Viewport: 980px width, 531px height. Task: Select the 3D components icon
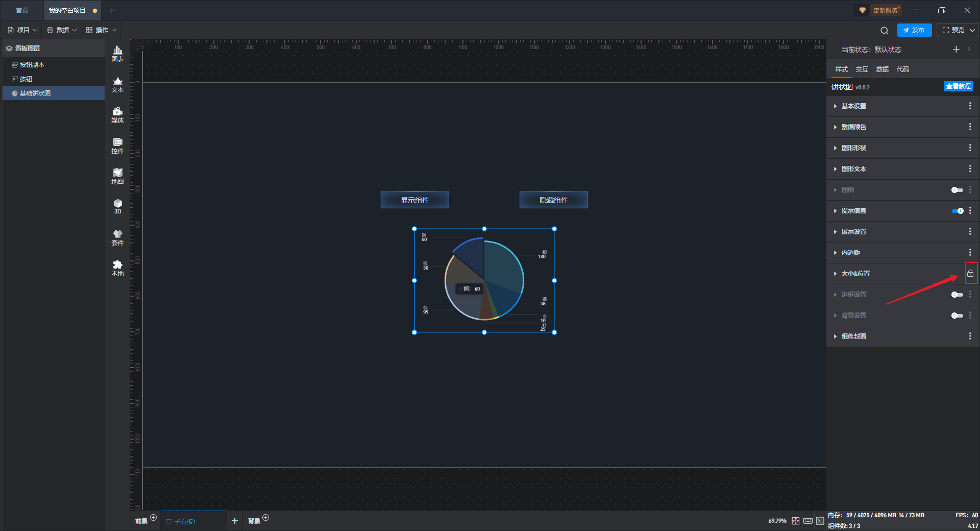(x=117, y=206)
